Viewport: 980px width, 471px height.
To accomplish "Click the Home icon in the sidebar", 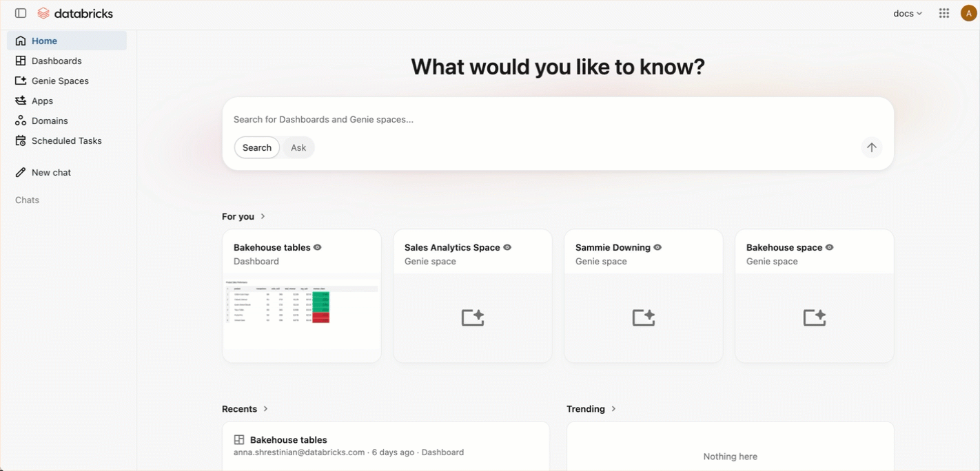I will (x=21, y=41).
